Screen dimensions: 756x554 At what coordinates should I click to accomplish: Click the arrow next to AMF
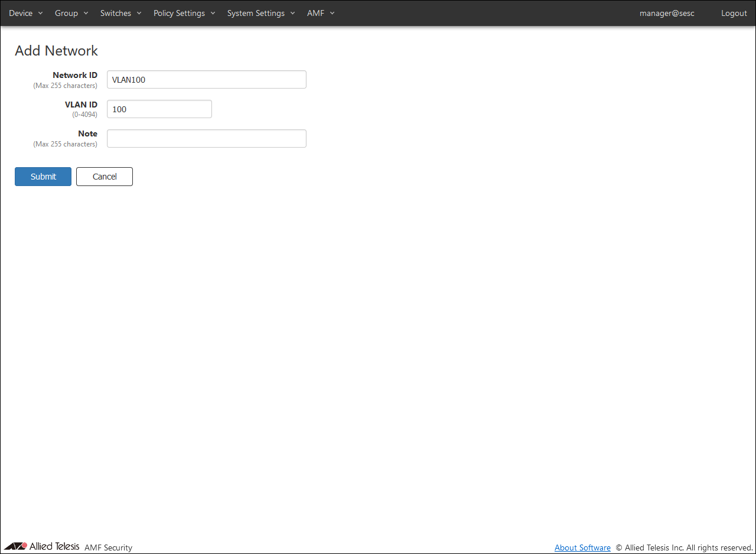click(x=332, y=14)
